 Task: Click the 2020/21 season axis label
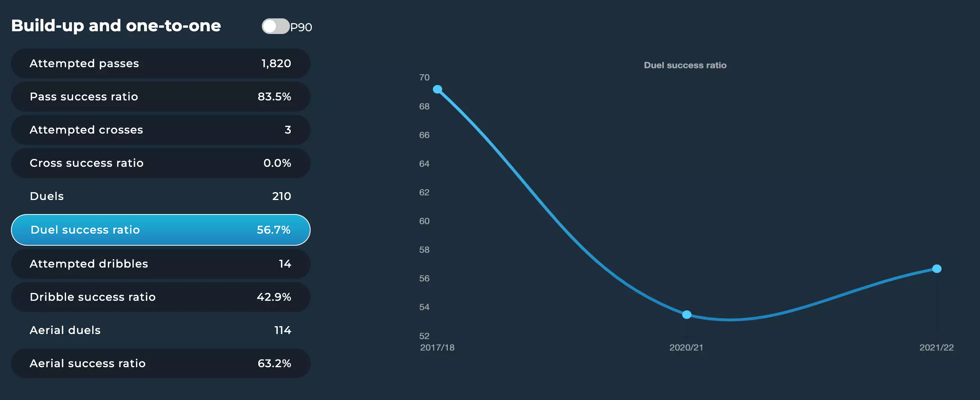tap(686, 347)
